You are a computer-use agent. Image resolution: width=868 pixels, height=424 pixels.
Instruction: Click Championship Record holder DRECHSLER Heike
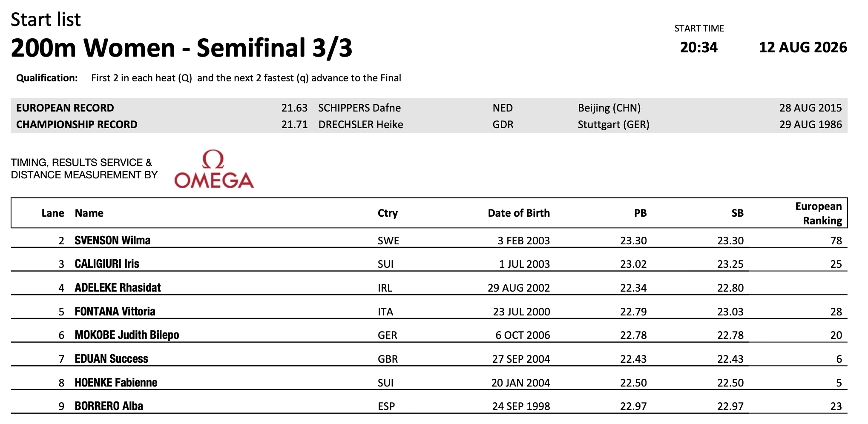click(361, 124)
